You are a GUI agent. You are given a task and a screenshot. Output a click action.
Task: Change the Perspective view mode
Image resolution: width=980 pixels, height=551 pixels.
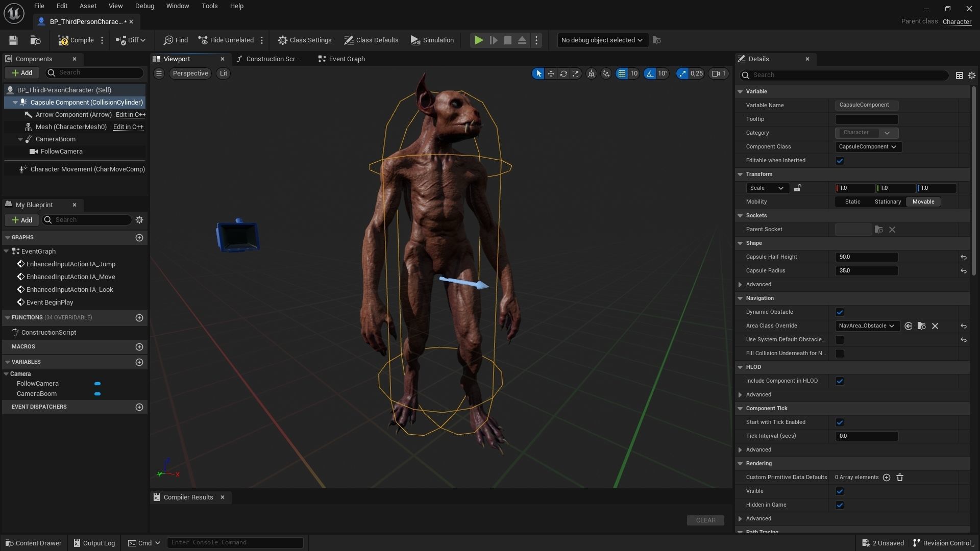(190, 73)
